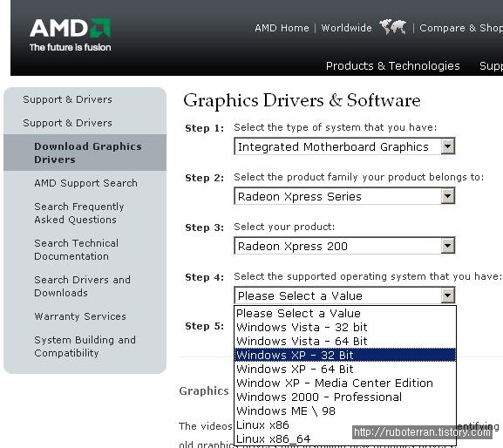Click the Step 2 product family field
This screenshot has width=503, height=448.
[x=344, y=196]
